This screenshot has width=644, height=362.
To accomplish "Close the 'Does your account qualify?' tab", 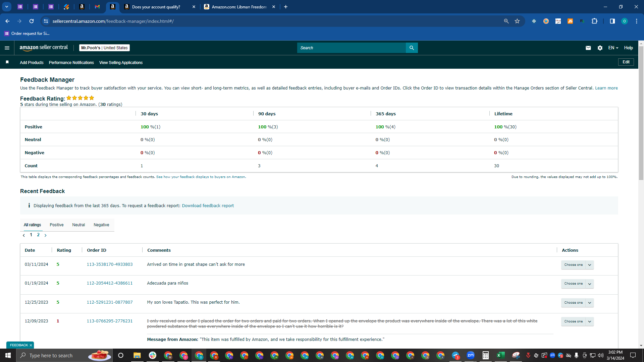I will click(x=194, y=7).
